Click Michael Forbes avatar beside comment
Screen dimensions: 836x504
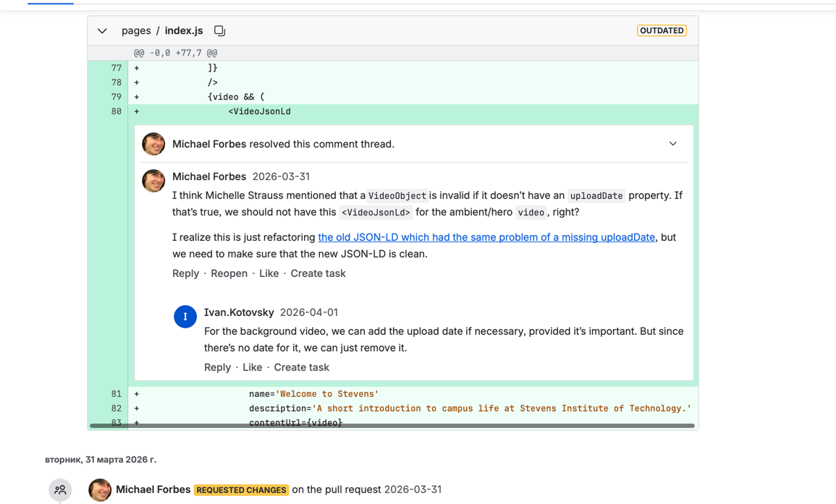point(153,181)
